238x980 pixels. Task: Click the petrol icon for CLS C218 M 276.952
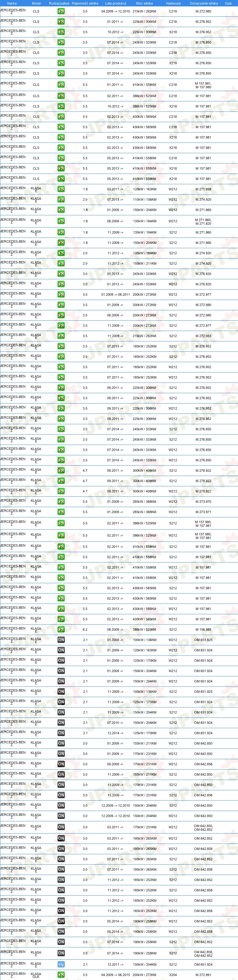tap(61, 22)
